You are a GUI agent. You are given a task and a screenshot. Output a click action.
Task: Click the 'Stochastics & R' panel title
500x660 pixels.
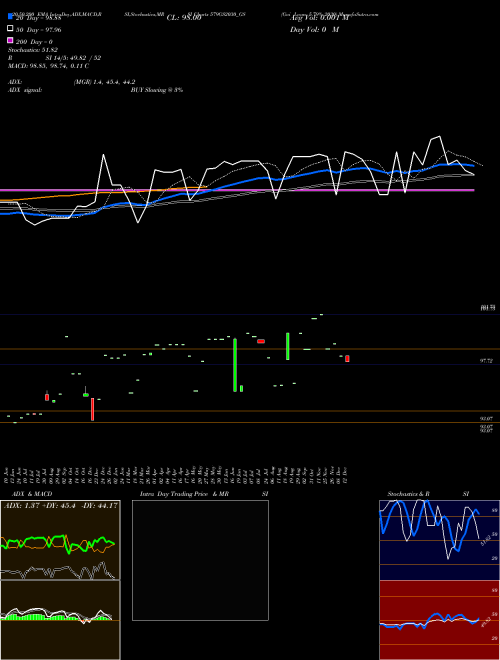click(408, 494)
